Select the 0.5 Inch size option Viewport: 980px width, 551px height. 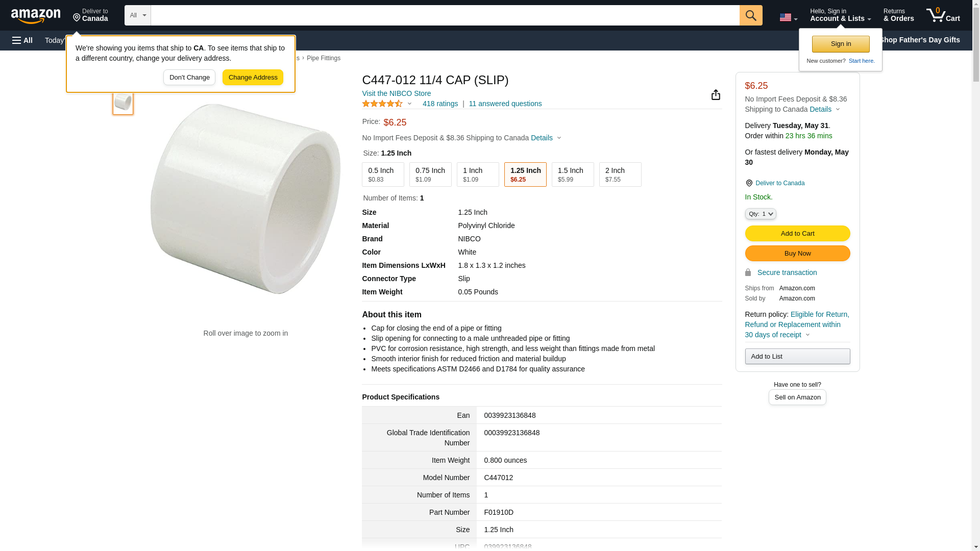point(383,174)
